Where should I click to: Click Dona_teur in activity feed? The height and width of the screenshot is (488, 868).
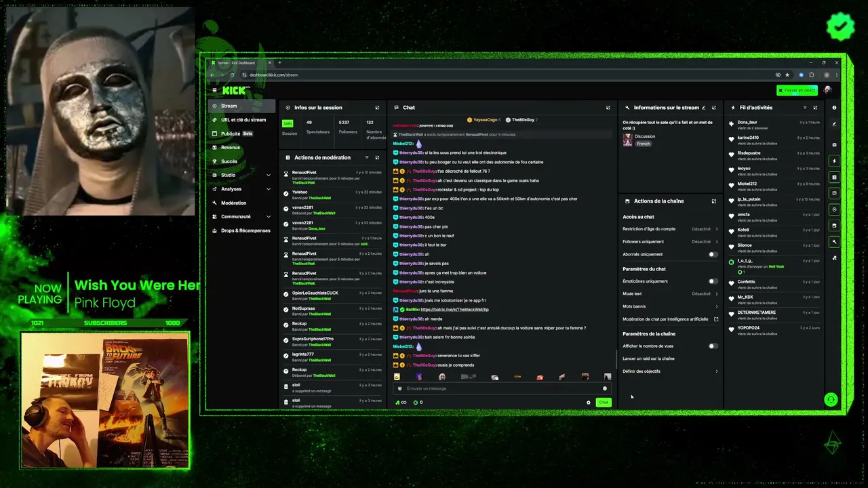[x=747, y=123]
